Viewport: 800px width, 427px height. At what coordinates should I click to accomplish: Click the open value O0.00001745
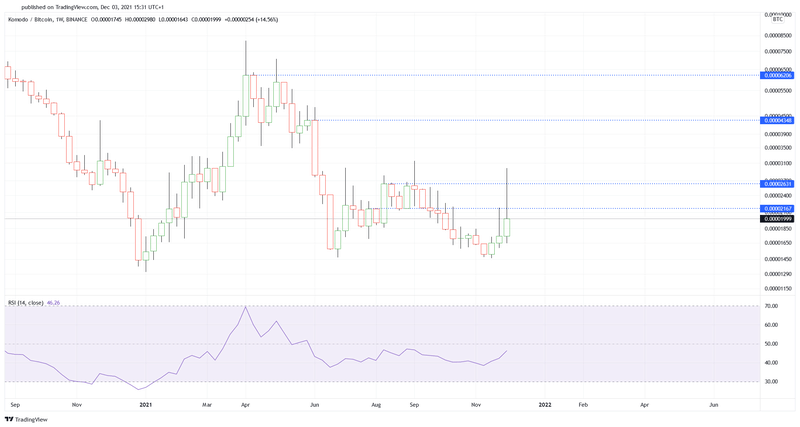(x=107, y=19)
